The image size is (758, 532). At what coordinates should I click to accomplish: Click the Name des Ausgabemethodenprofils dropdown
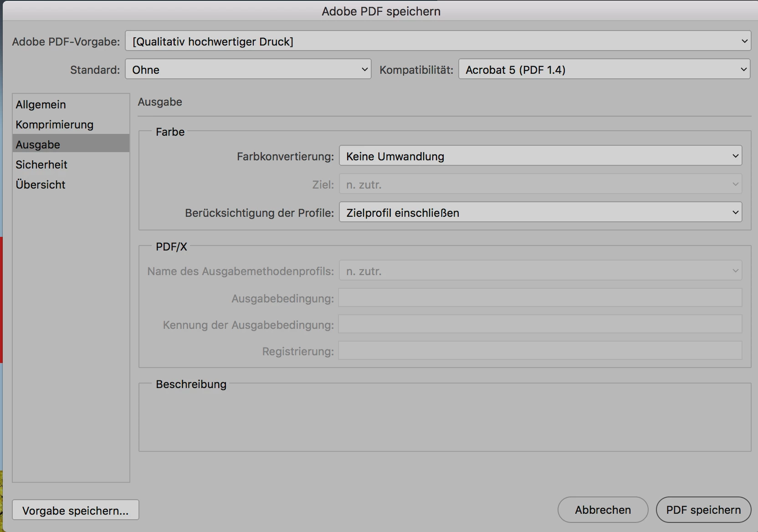[541, 271]
